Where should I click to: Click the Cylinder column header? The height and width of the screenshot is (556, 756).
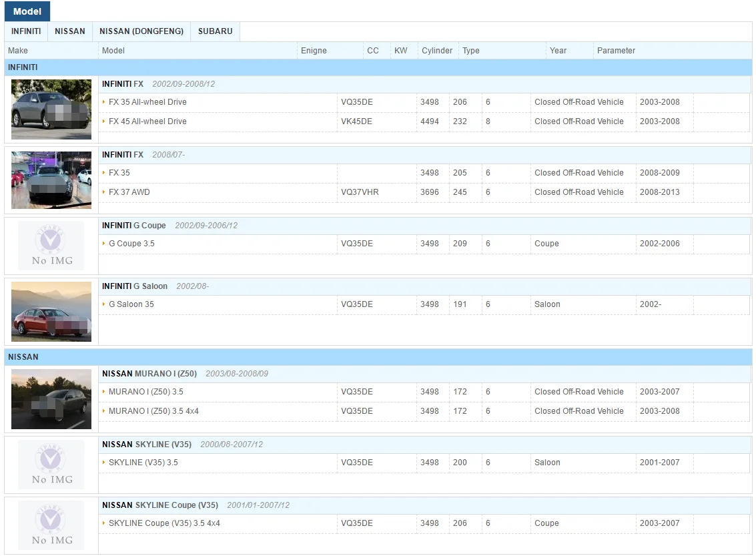point(437,51)
